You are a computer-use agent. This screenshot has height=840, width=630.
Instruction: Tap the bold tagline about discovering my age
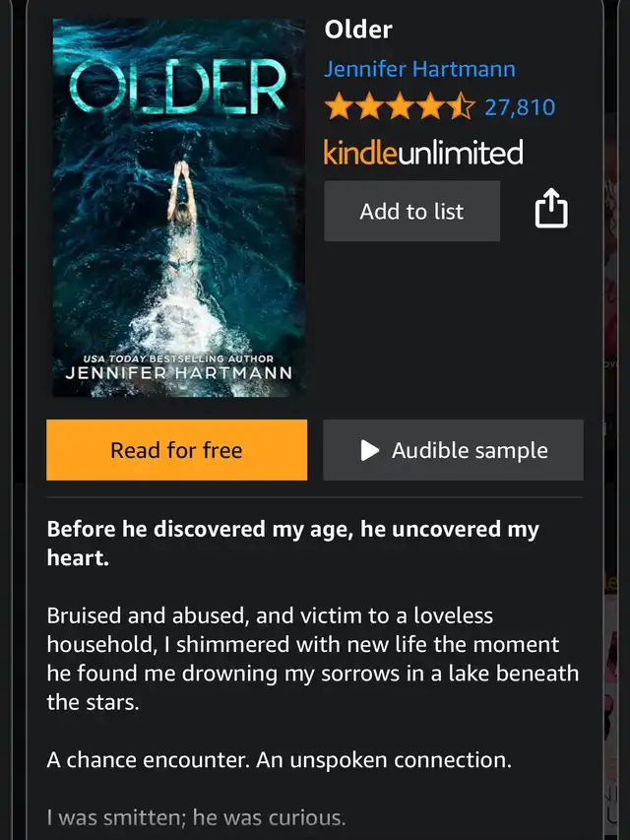(293, 544)
